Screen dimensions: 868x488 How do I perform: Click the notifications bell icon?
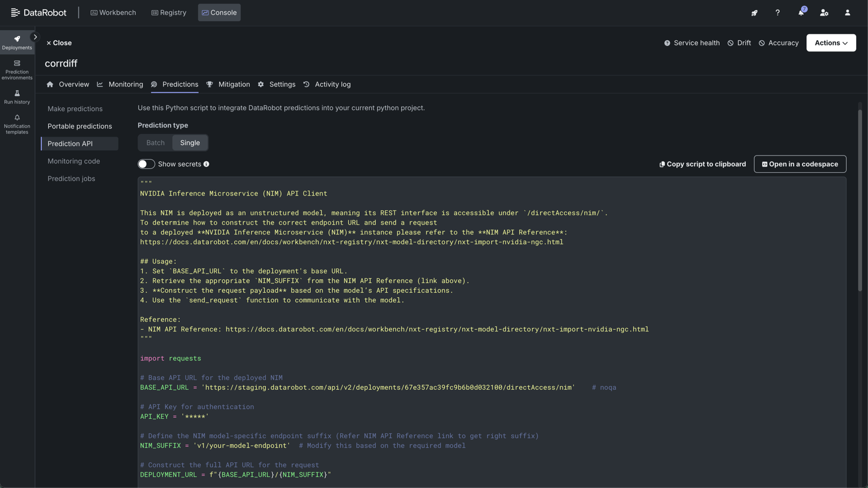[800, 13]
